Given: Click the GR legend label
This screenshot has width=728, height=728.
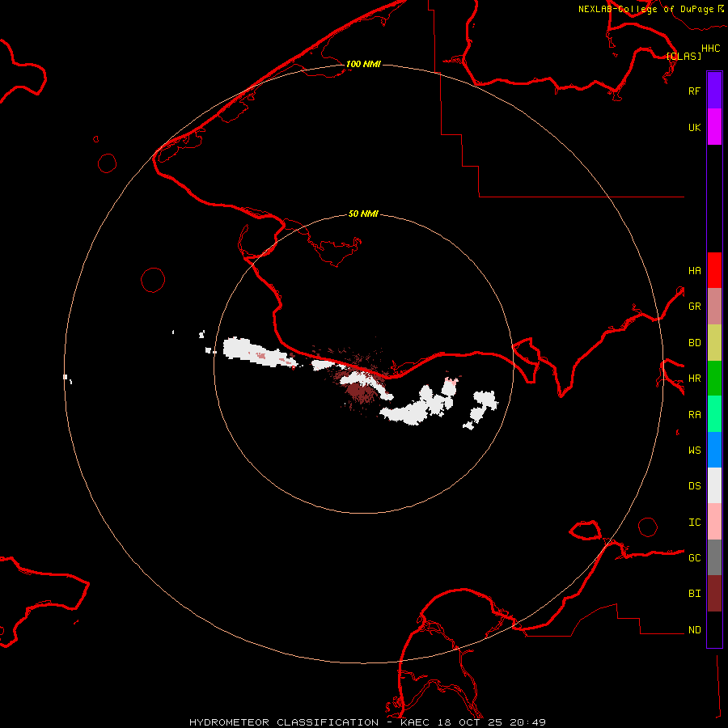Looking at the screenshot, I should (x=694, y=307).
